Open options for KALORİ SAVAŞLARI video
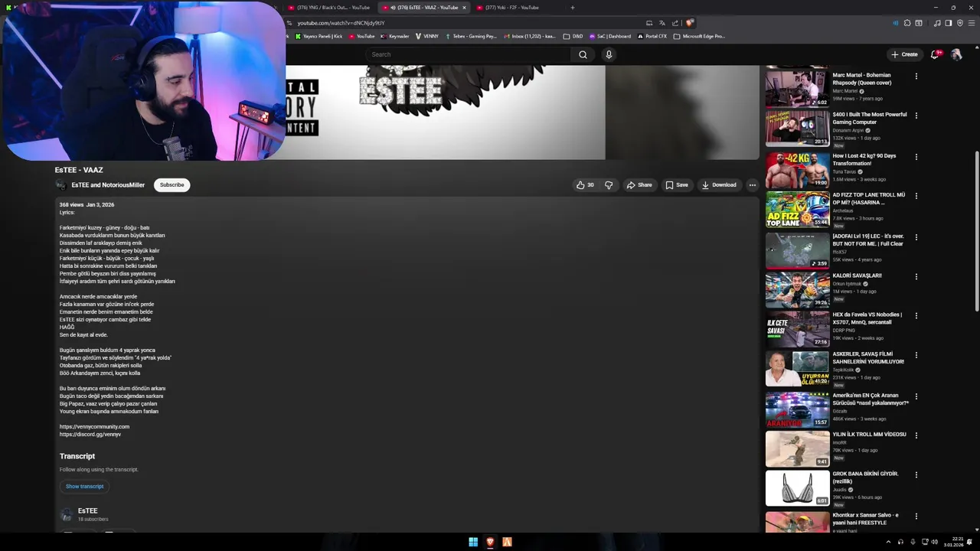The width and height of the screenshot is (980, 551). pos(916,276)
